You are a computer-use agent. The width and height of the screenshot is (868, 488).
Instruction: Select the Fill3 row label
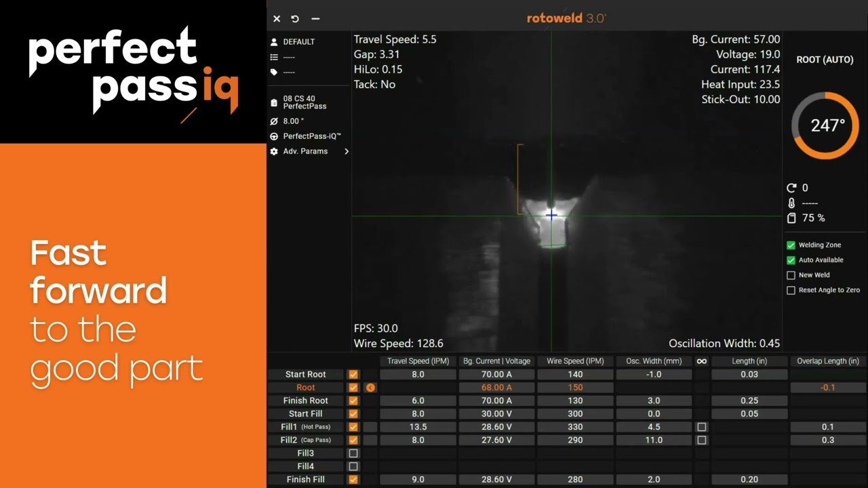[x=306, y=453]
